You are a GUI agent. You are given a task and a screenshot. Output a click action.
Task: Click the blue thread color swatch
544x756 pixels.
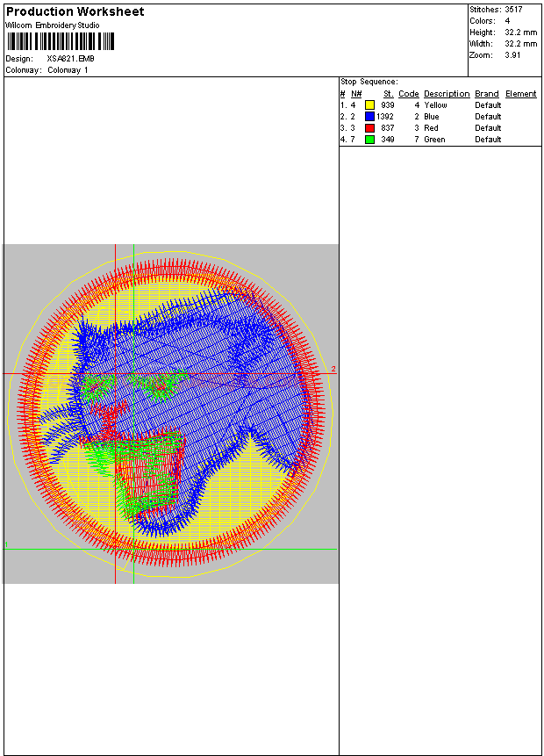click(x=369, y=116)
